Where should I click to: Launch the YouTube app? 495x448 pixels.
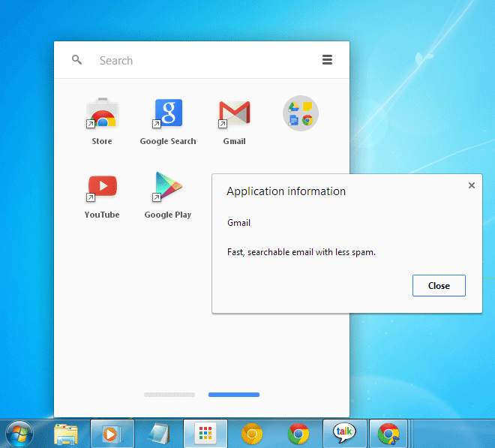[102, 187]
